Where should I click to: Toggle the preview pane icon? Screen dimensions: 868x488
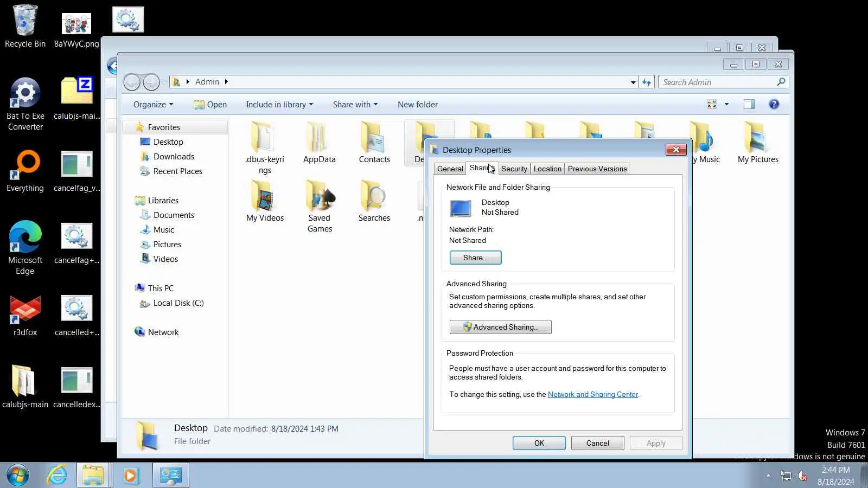coord(749,104)
